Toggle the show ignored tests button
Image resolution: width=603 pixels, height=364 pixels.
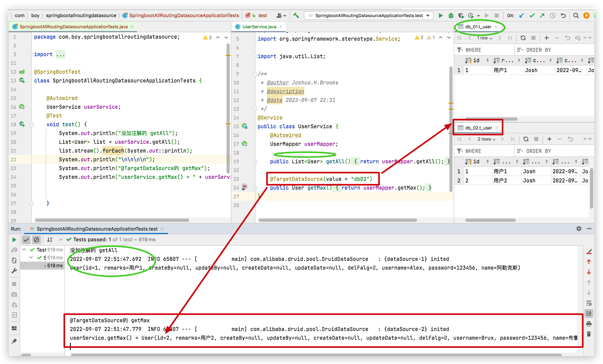pyautogui.click(x=36, y=240)
